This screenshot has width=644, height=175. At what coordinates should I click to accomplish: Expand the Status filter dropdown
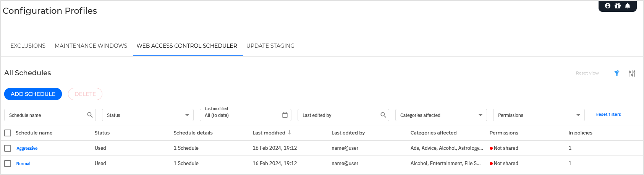point(148,115)
